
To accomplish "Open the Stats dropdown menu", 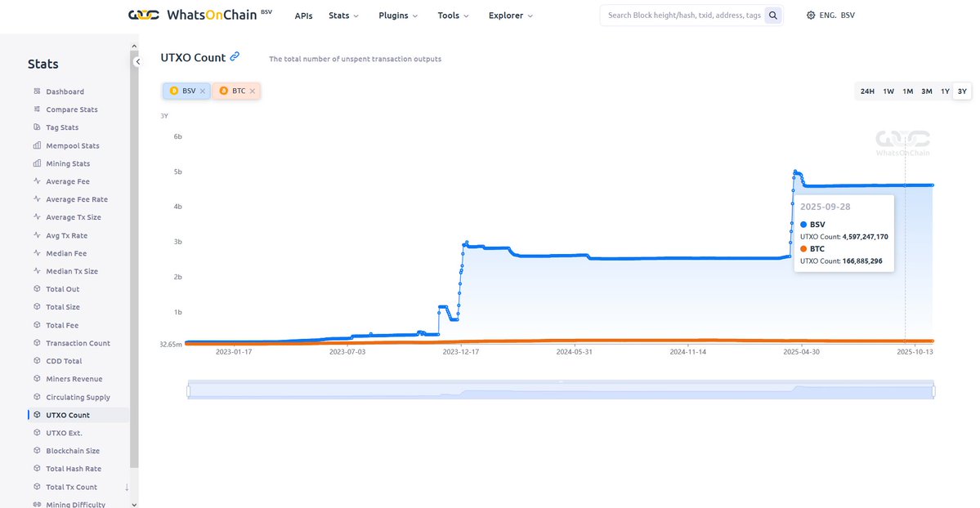I will pos(344,16).
